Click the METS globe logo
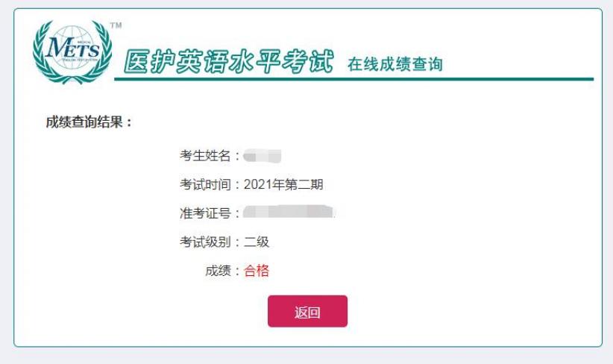Viewport: 613px width, 364px height. pyautogui.click(x=72, y=51)
